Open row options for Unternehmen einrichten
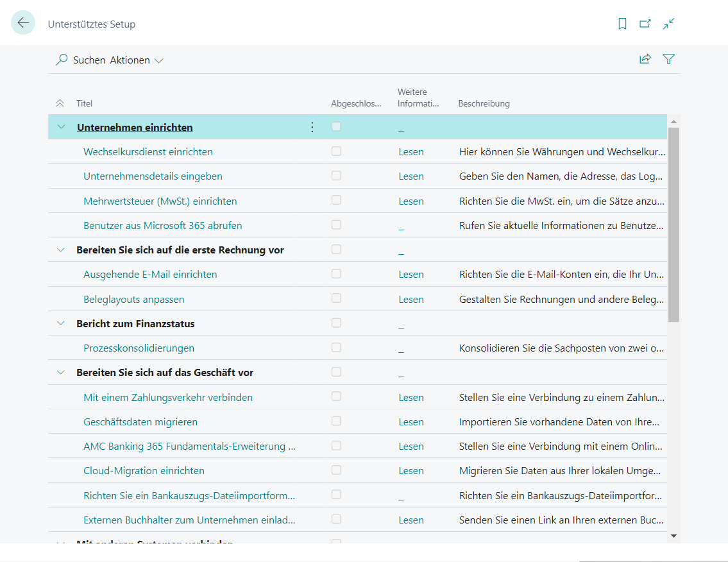 coord(312,127)
